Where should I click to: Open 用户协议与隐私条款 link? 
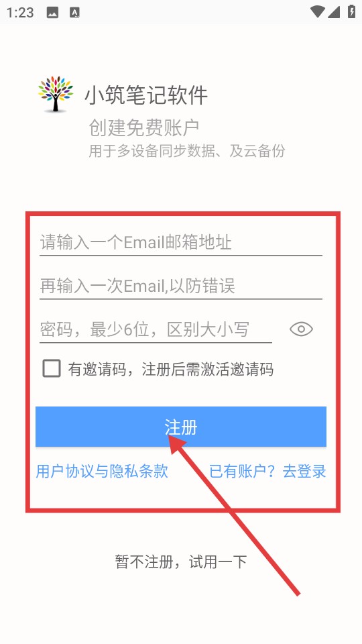point(102,471)
